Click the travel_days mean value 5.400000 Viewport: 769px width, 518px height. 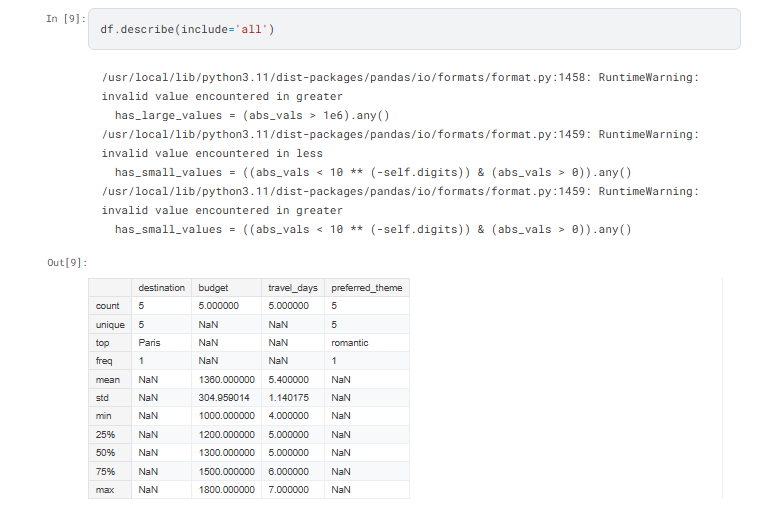coord(288,380)
